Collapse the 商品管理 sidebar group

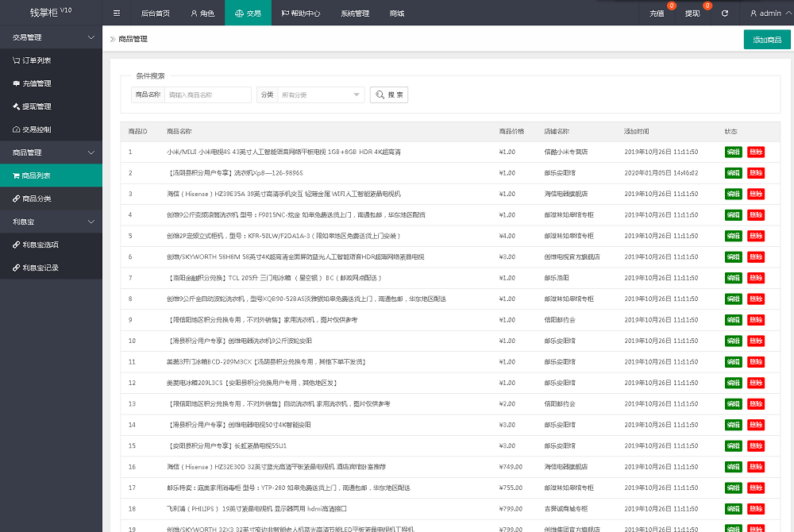coord(91,152)
